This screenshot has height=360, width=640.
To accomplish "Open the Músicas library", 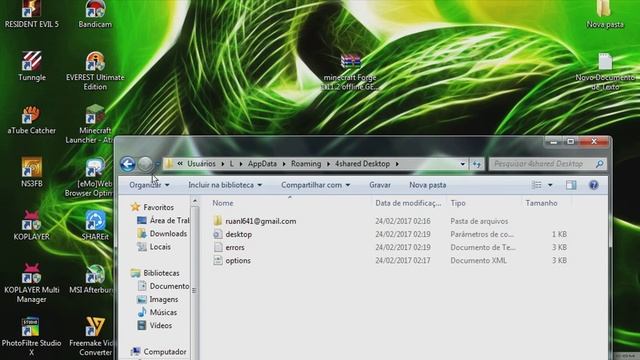I will pyautogui.click(x=157, y=312).
